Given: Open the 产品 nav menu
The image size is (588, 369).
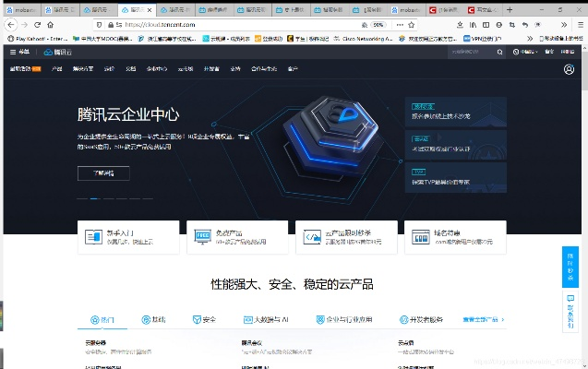Looking at the screenshot, I should (57, 69).
